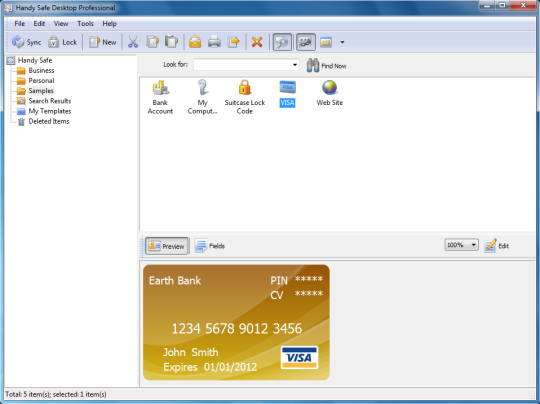The image size is (540, 404).
Task: Click the Look for search field
Action: (242, 65)
